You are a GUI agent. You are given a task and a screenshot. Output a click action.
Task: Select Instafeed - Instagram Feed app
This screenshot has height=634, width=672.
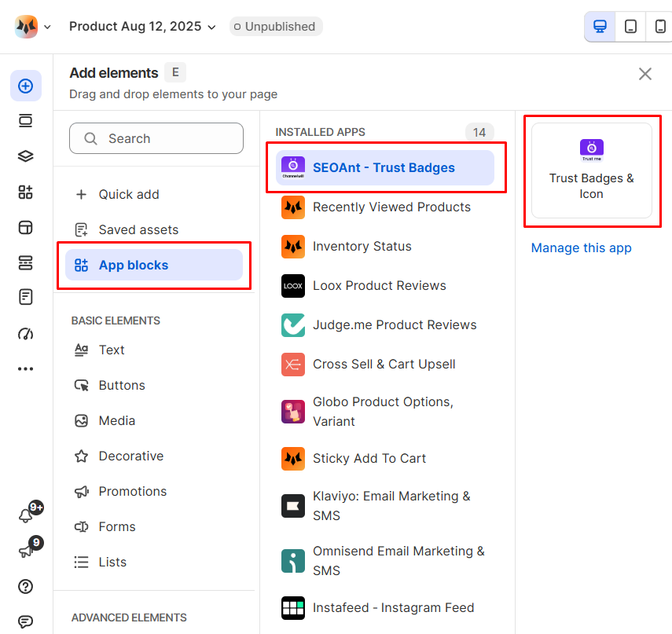coord(385,607)
